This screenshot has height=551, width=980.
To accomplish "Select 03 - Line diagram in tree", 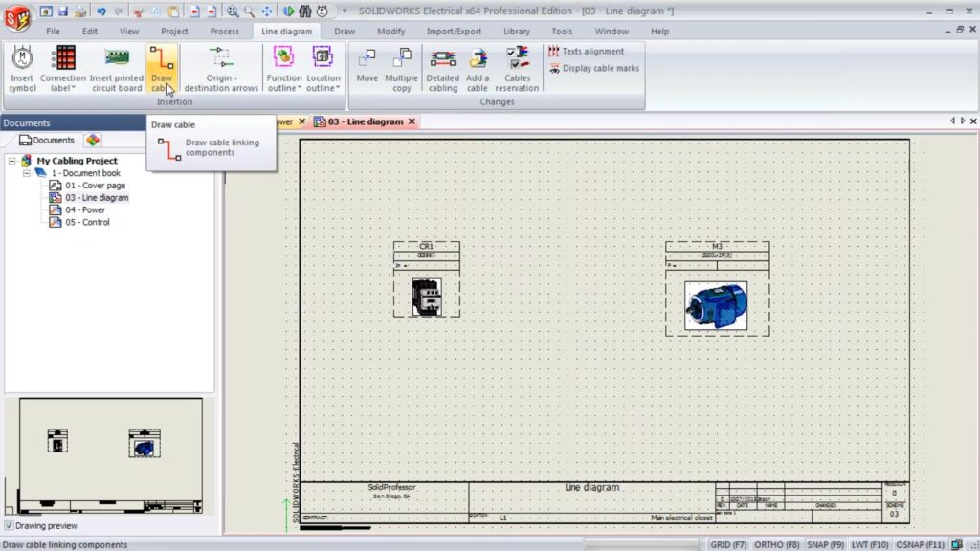I will pyautogui.click(x=97, y=197).
